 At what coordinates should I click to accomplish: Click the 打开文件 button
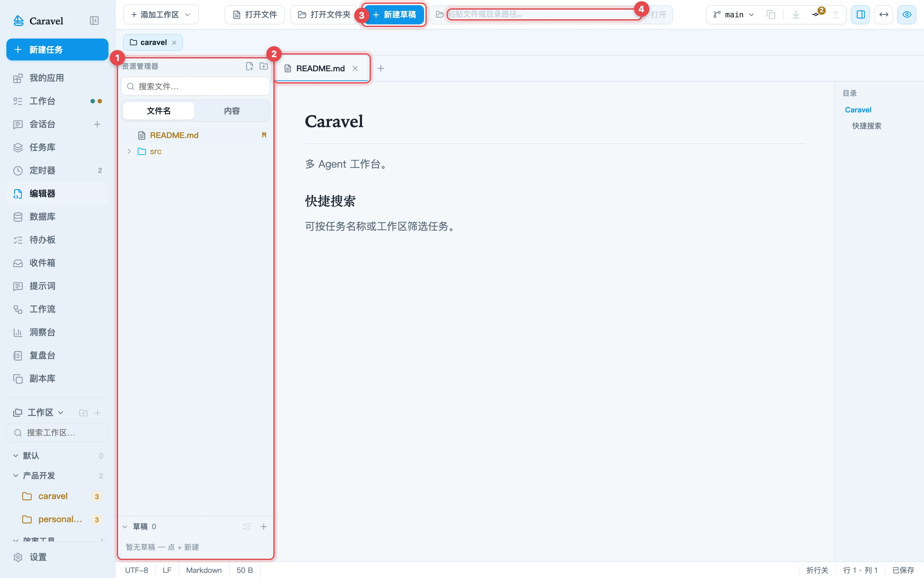coord(255,14)
